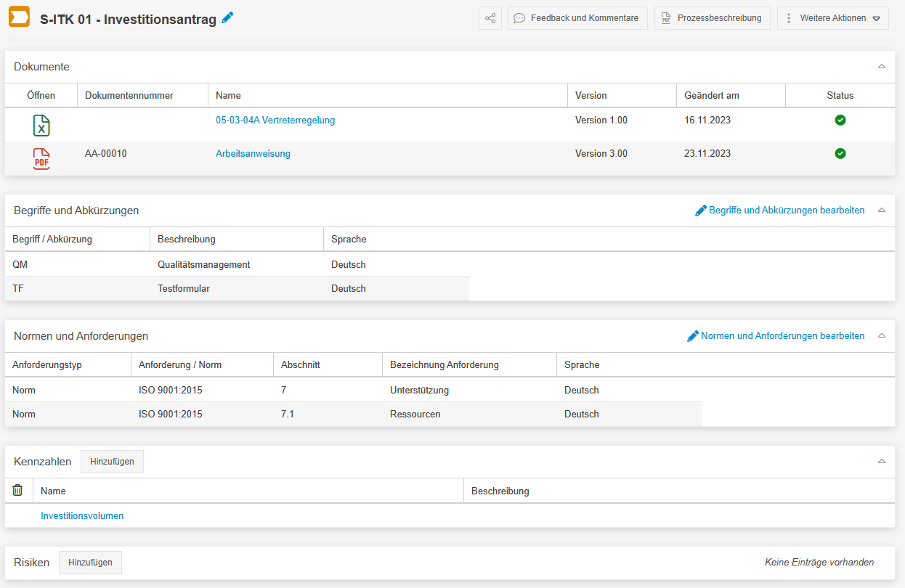Click the trash icon in Kennzahlen table

coord(18,491)
